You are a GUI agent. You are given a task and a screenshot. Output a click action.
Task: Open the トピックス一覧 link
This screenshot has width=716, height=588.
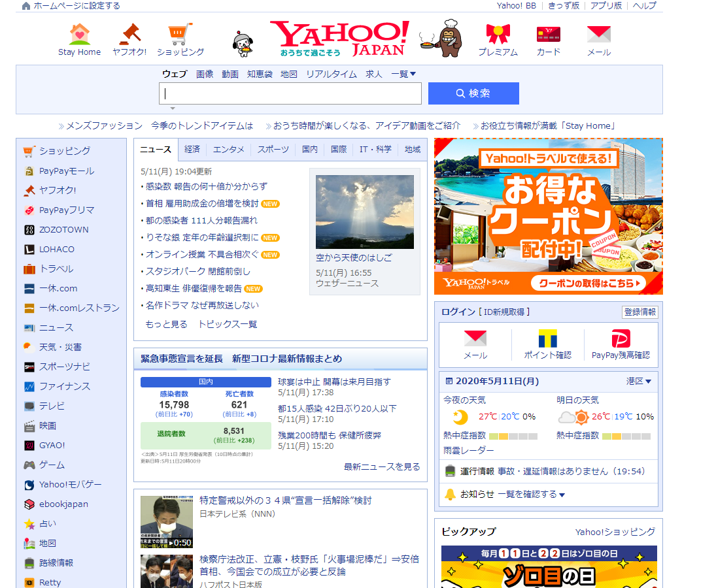[x=228, y=324]
